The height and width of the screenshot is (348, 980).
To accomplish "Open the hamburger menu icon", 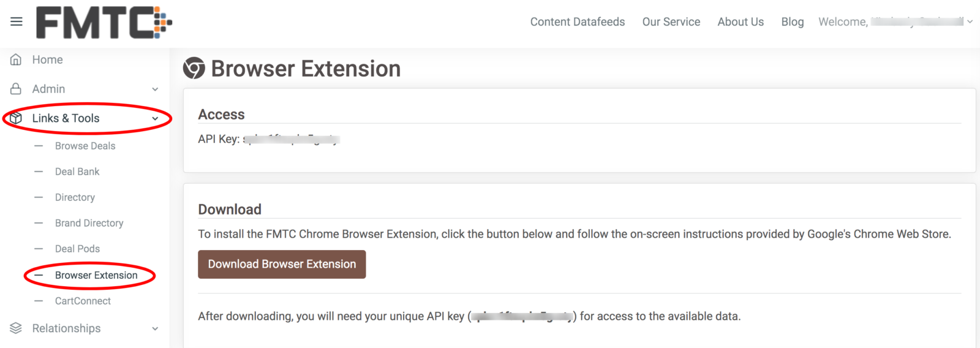I will [x=17, y=21].
